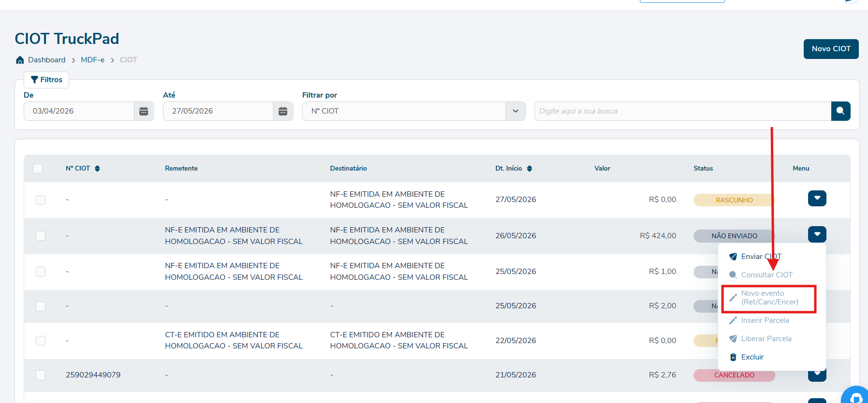Choose Excluir from the menu
This screenshot has height=403, width=868.
pyautogui.click(x=752, y=357)
